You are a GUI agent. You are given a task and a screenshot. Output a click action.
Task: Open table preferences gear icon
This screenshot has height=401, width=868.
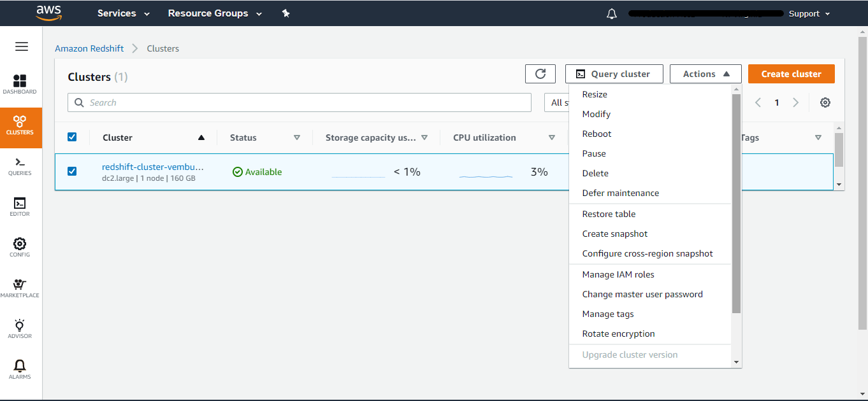[x=825, y=102]
